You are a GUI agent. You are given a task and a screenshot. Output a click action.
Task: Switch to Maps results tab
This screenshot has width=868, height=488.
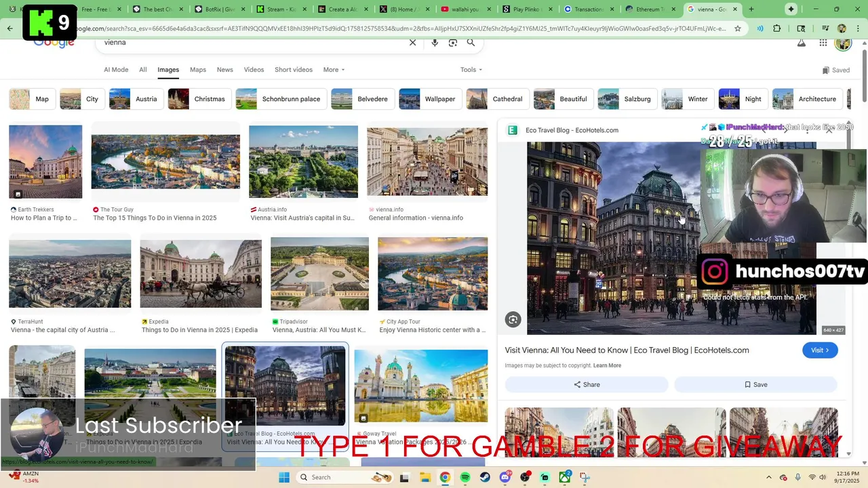click(198, 70)
